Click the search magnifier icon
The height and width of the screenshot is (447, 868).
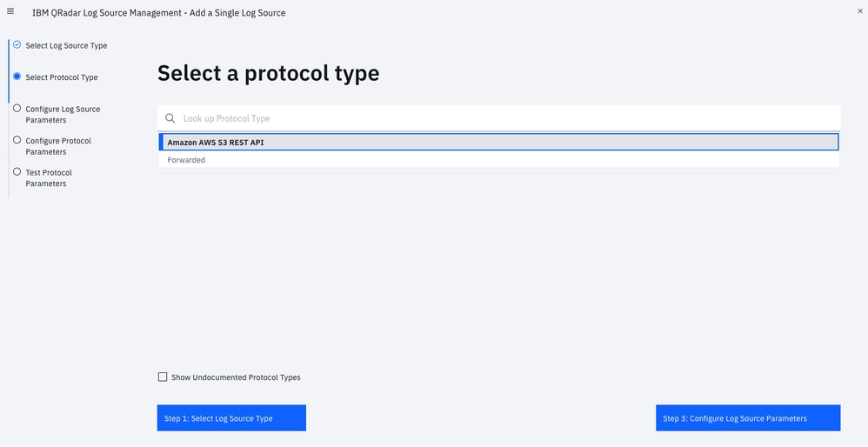coord(170,118)
